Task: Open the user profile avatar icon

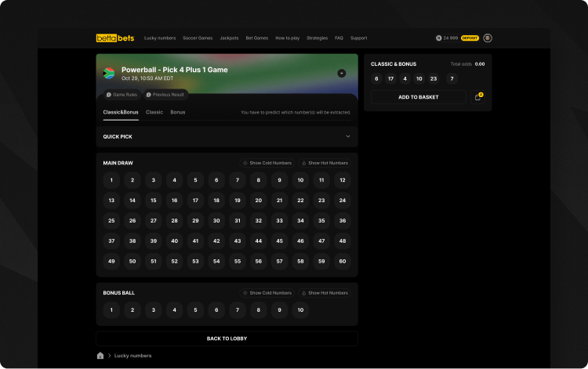Action: tap(488, 38)
